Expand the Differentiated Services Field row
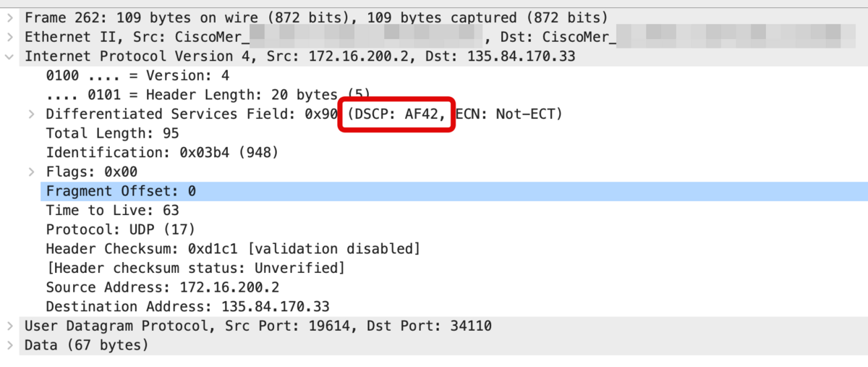 (31, 114)
